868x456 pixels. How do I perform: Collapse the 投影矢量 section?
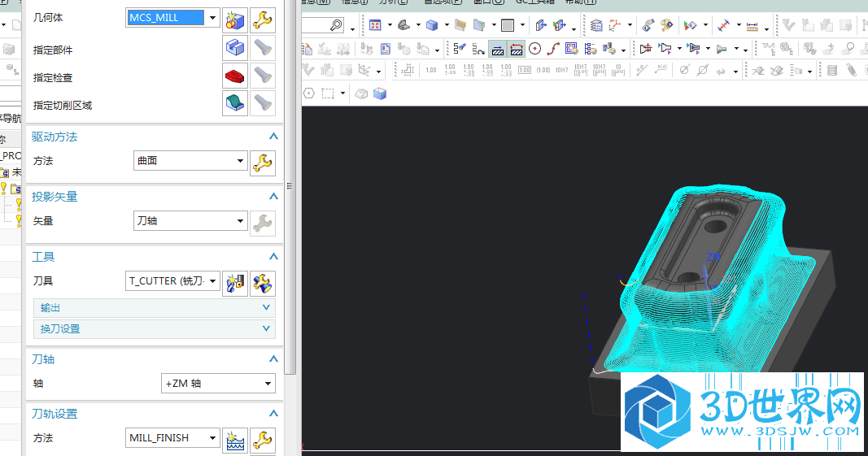273,197
